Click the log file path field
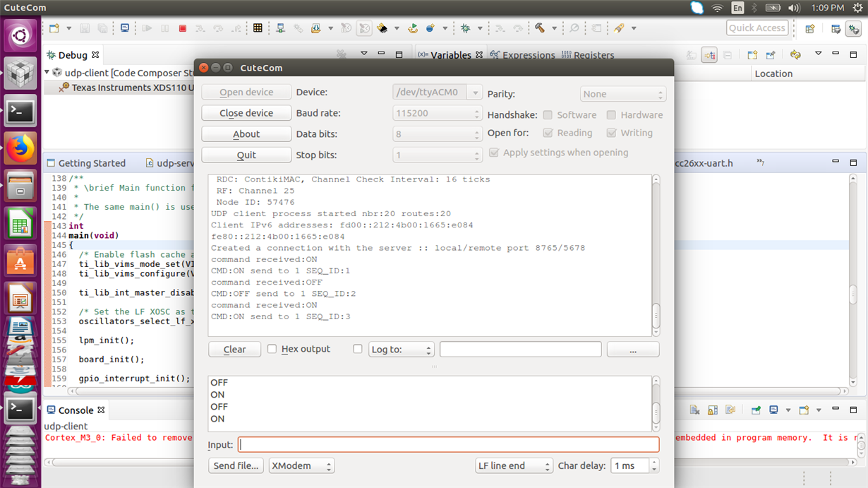The width and height of the screenshot is (868, 488). pos(521,350)
